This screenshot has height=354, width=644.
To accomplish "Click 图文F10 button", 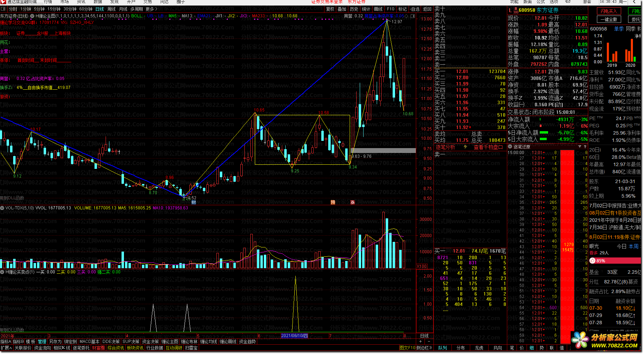I will (x=407, y=348).
